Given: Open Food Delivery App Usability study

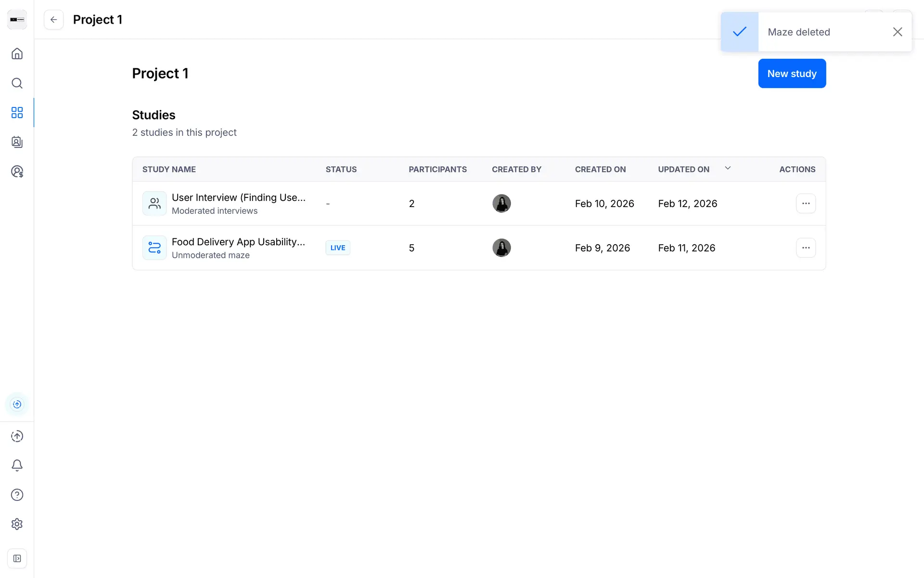Looking at the screenshot, I should point(238,242).
